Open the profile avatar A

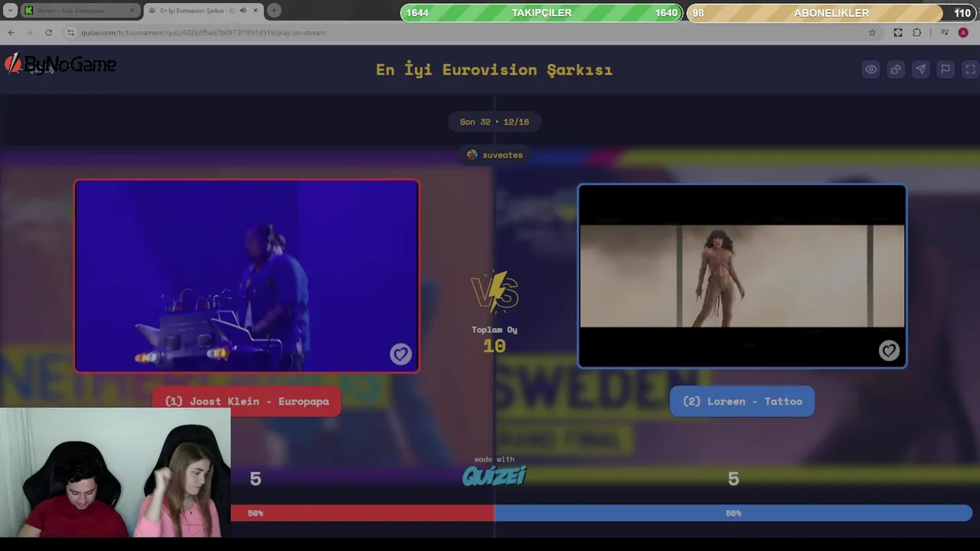coord(963,32)
